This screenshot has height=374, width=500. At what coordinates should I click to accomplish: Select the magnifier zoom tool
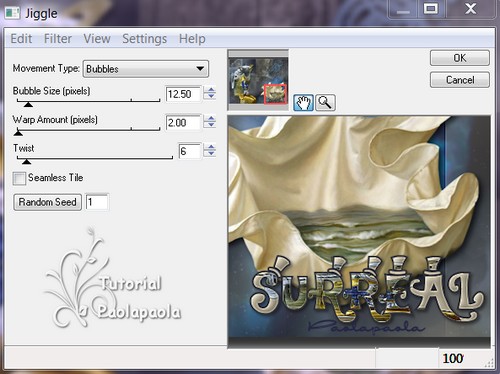(x=325, y=102)
